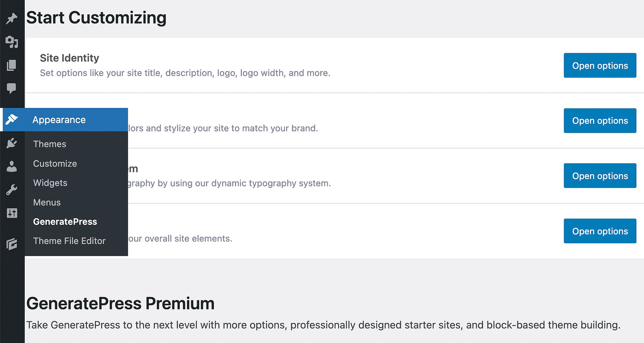Open the Comments speech bubble icon
The width and height of the screenshot is (644, 343).
tap(12, 88)
